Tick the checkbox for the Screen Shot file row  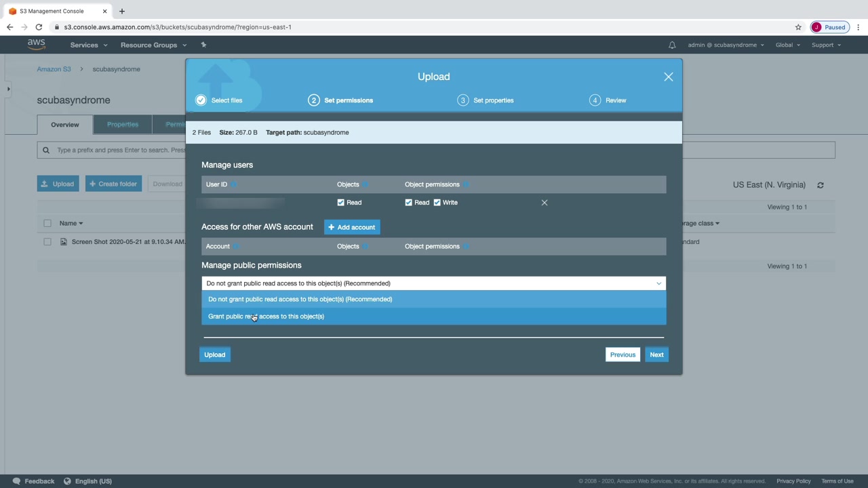[47, 242]
